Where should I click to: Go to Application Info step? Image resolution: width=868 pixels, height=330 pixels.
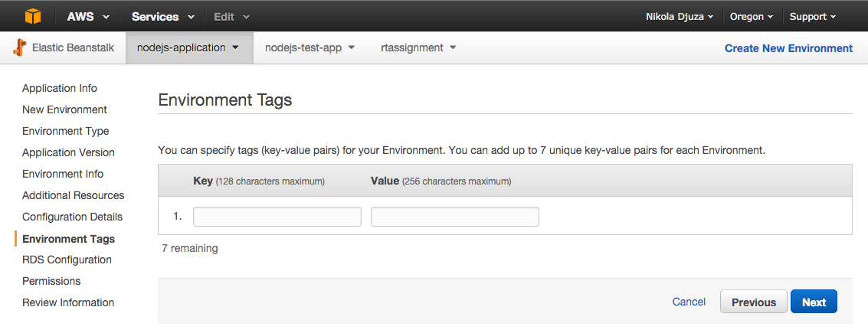[59, 88]
